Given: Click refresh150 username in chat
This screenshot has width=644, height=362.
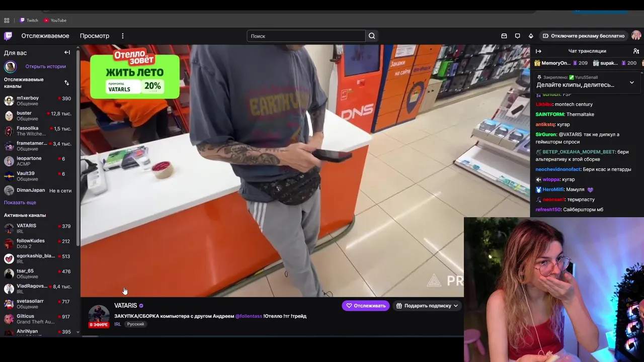Looking at the screenshot, I should coord(548,210).
